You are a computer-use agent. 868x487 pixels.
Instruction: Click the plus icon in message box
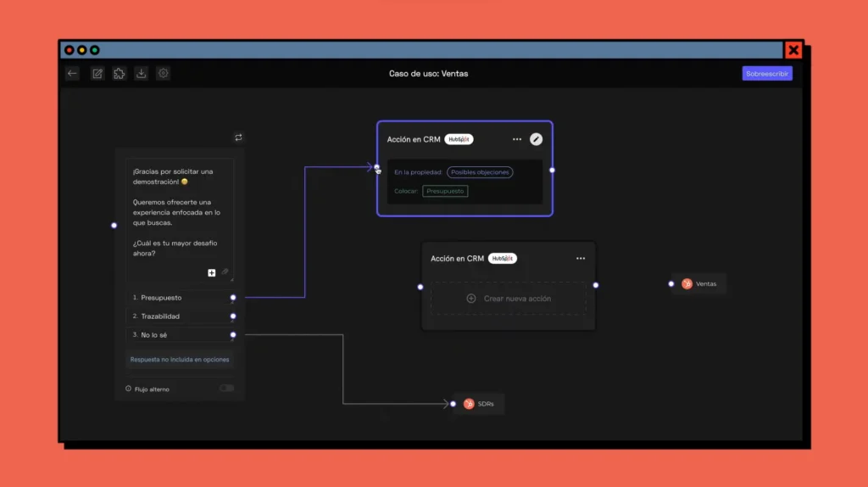pos(211,272)
